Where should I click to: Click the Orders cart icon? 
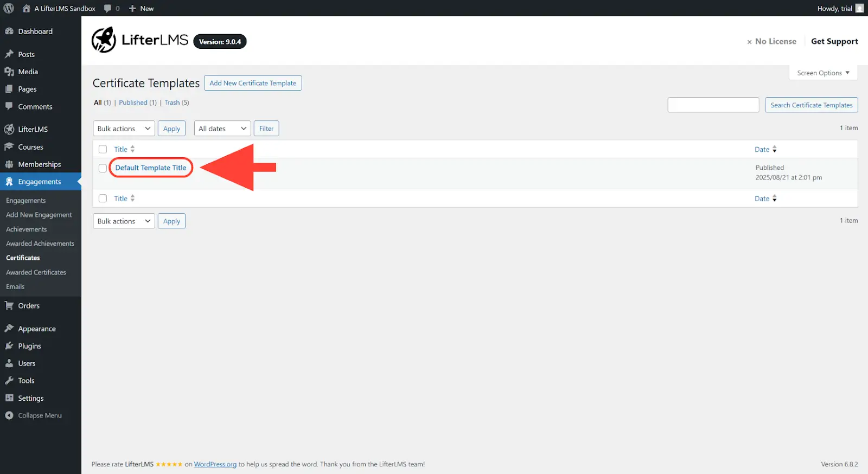(x=9, y=306)
